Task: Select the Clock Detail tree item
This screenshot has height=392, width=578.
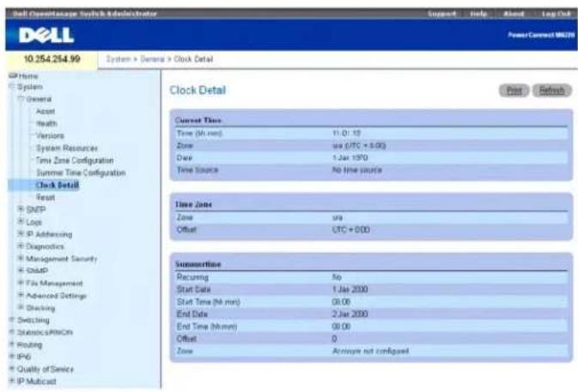Action: pos(58,184)
